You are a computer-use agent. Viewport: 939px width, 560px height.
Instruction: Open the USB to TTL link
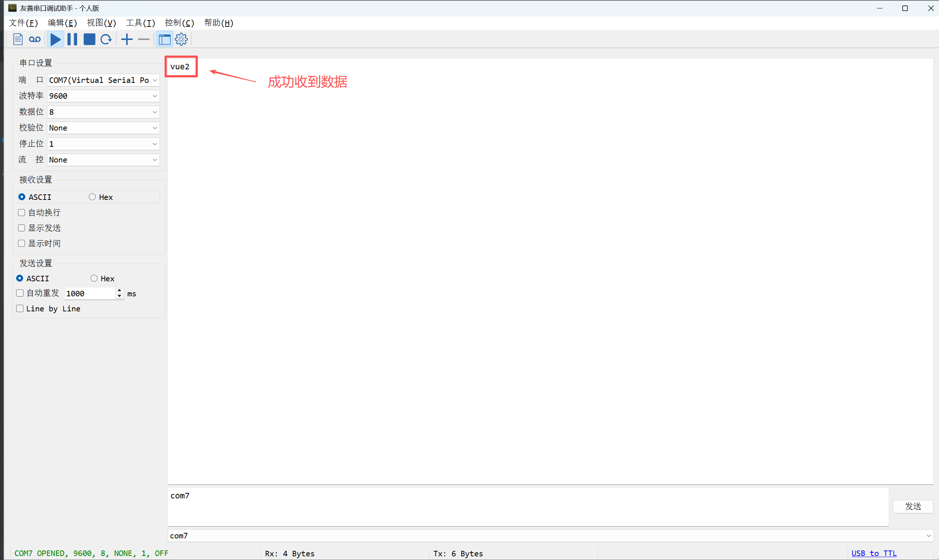[x=874, y=553]
